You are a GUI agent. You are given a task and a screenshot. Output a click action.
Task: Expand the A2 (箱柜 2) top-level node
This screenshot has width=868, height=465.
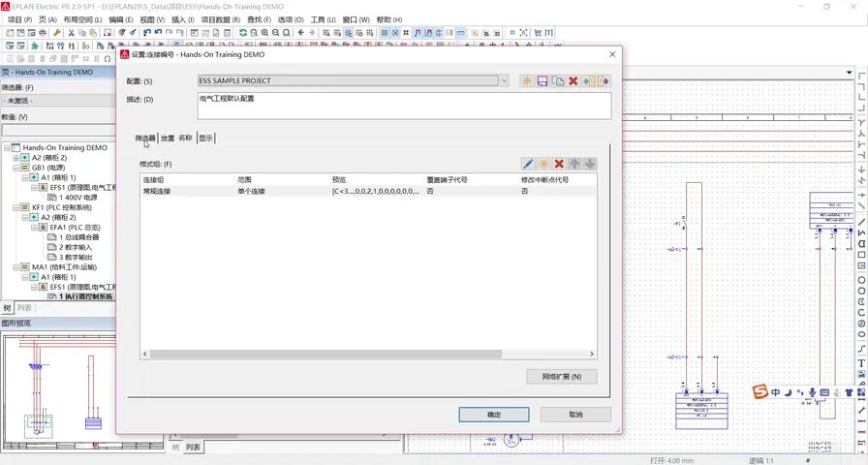click(x=15, y=158)
